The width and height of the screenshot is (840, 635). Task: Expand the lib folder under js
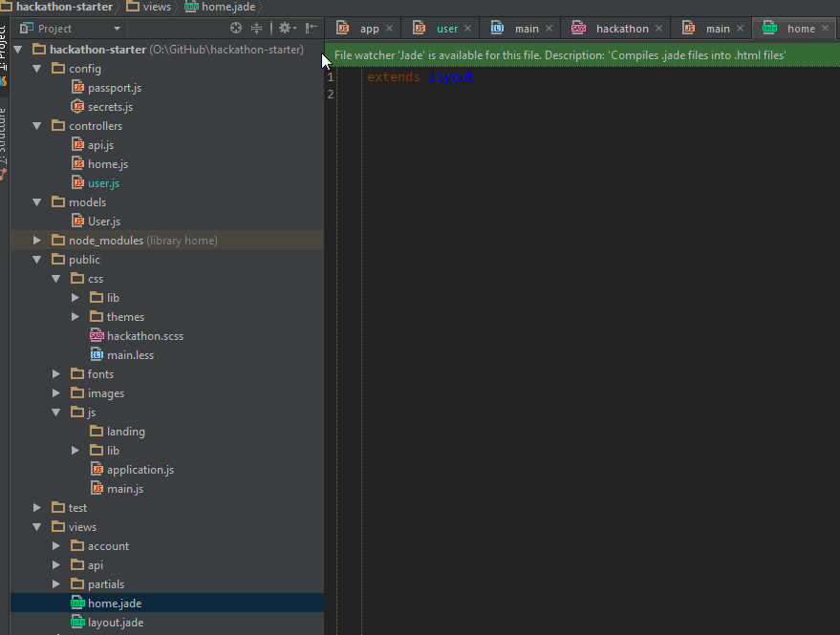75,451
